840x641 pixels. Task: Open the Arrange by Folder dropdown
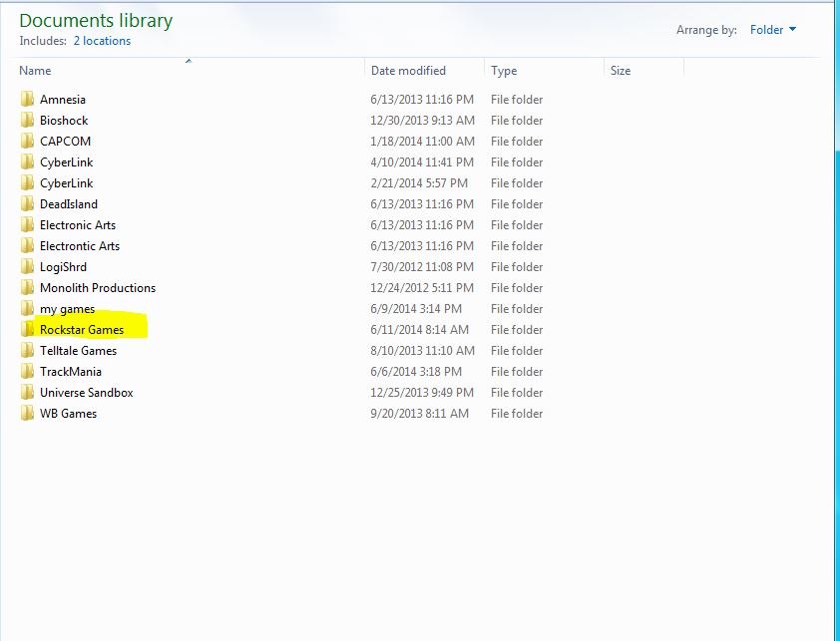(x=772, y=30)
